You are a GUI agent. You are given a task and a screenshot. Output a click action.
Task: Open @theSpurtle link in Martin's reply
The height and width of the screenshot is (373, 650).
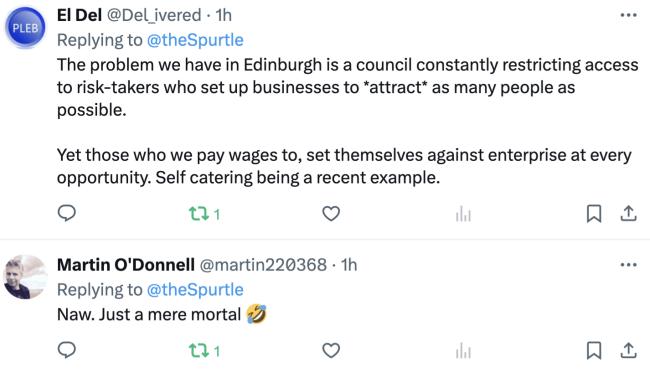click(x=195, y=290)
